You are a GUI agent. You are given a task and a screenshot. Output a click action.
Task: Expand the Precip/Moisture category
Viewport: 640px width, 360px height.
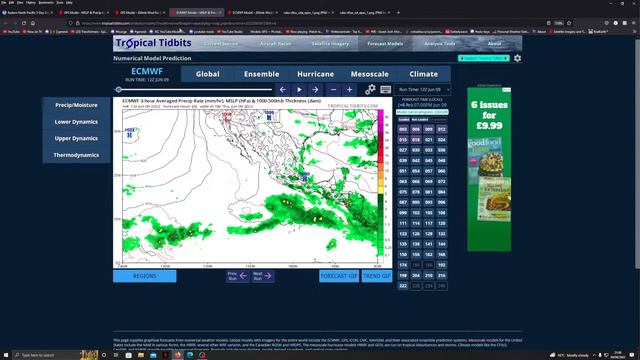point(76,105)
